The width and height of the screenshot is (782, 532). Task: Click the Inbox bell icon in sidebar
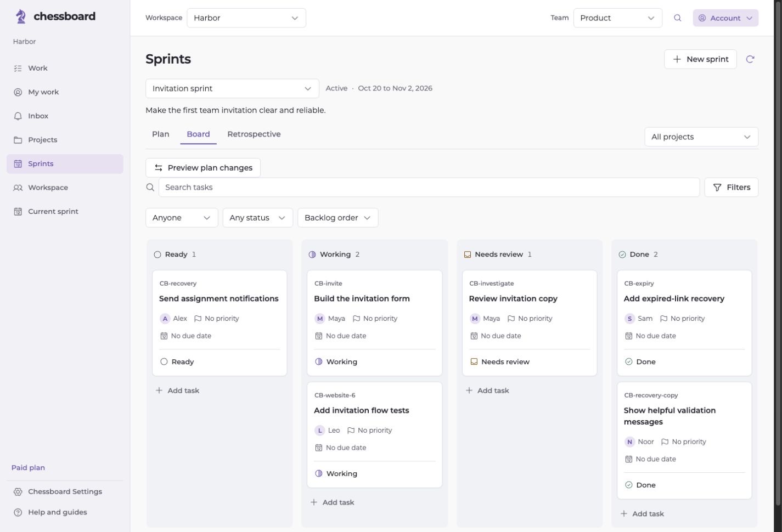[18, 116]
